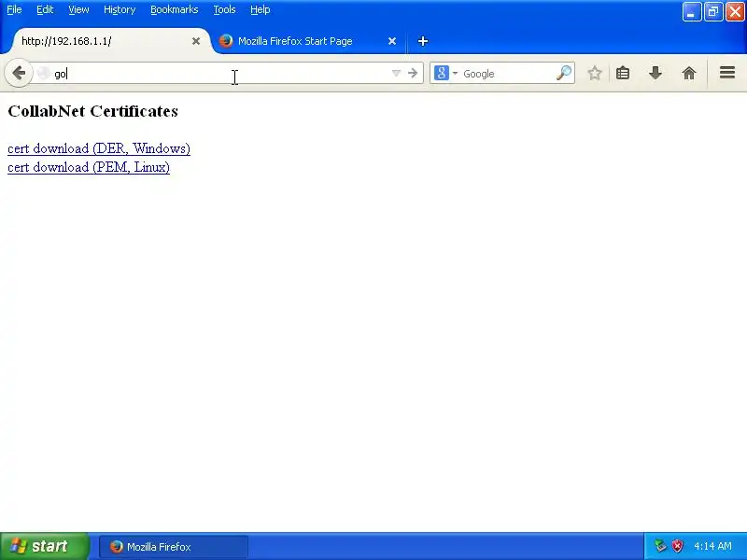Image resolution: width=747 pixels, height=560 pixels.
Task: Click the Go arrow in the address bar
Action: (413, 74)
